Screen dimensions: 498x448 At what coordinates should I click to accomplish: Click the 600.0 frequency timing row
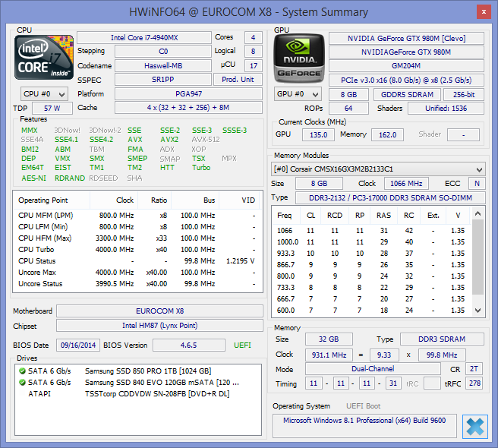(371, 310)
